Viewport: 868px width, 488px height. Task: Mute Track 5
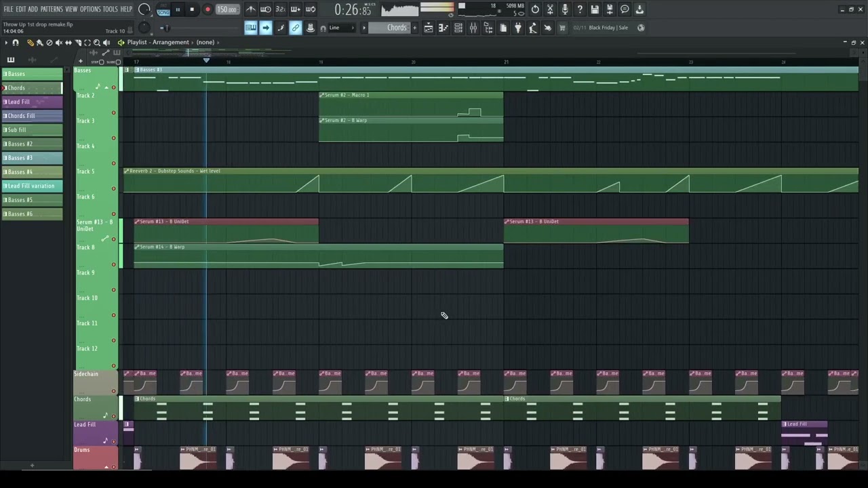[113, 188]
